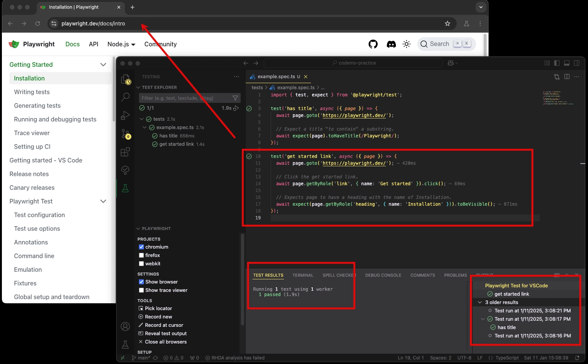The height and width of the screenshot is (364, 588).
Task: Click the split editor icon in VS Code
Action: (x=567, y=77)
